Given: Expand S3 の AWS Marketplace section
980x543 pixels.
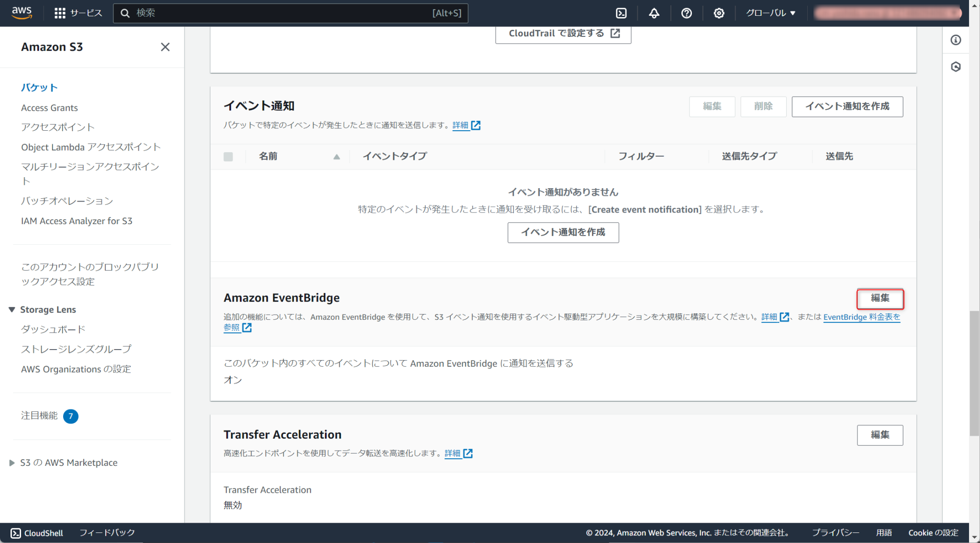Looking at the screenshot, I should [x=11, y=463].
